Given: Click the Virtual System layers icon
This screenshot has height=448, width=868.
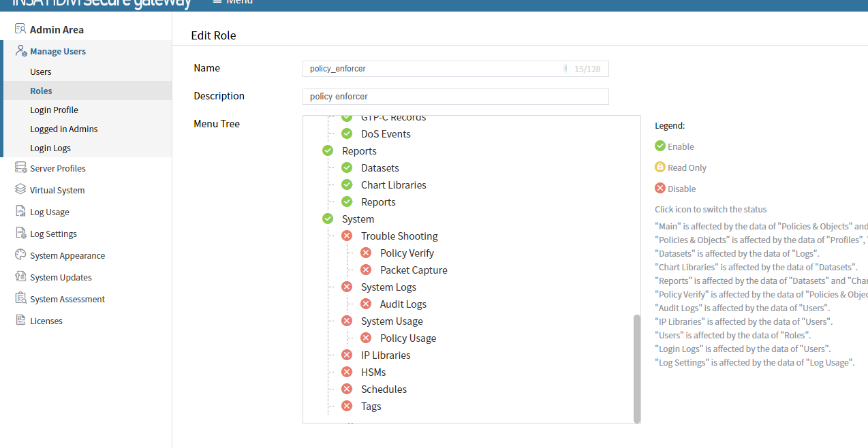Looking at the screenshot, I should pyautogui.click(x=20, y=190).
